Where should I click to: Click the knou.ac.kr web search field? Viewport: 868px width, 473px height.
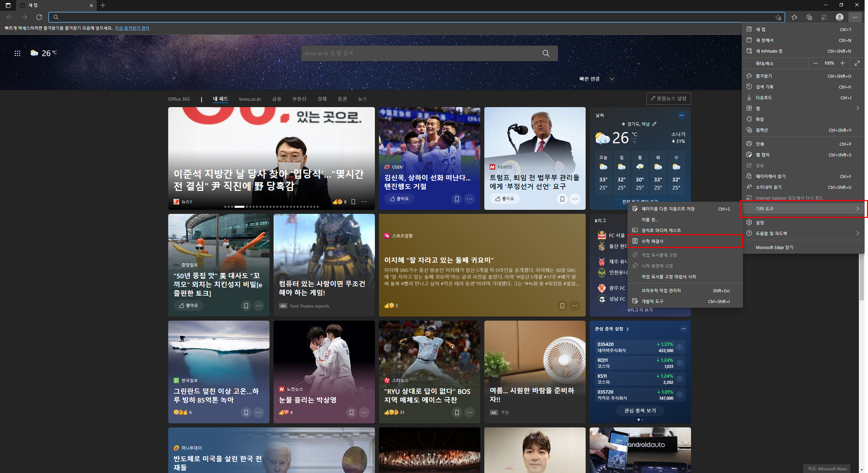coord(419,53)
